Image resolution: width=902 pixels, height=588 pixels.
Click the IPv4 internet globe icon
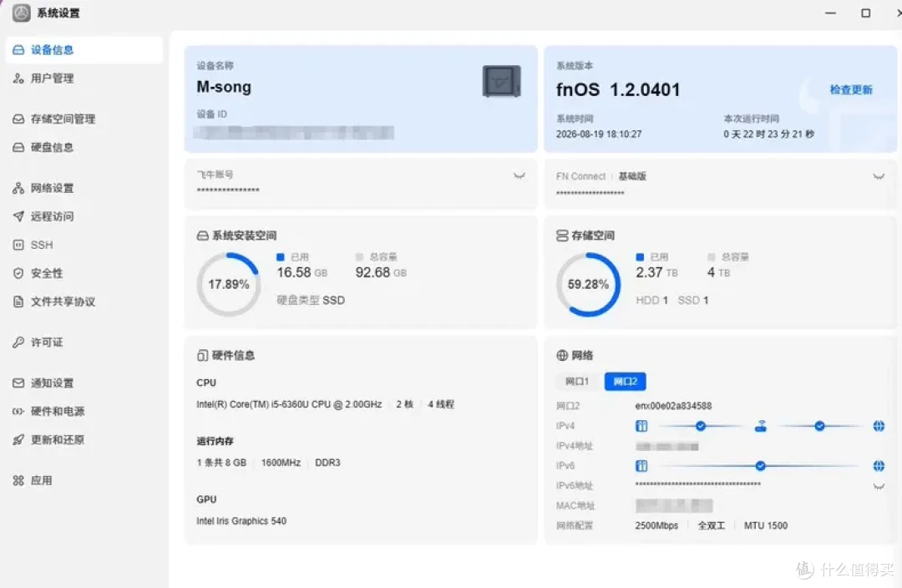879,426
